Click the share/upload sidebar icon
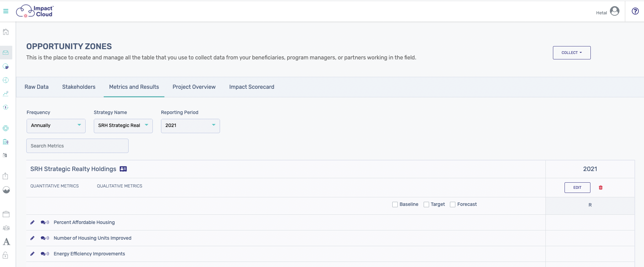The width and height of the screenshot is (644, 267). pos(5,176)
